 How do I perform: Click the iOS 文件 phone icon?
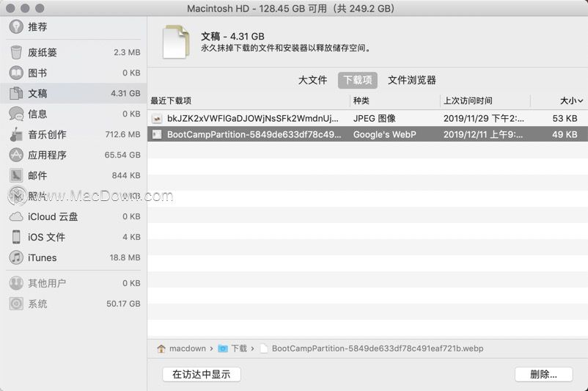16,237
